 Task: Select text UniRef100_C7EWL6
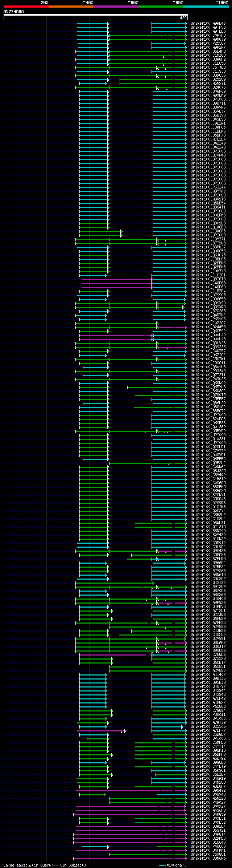[x=208, y=655]
